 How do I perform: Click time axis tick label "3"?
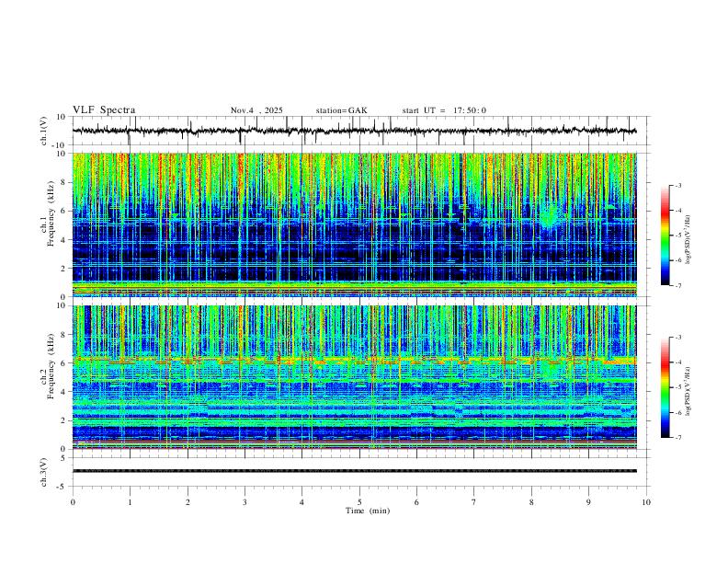[245, 502]
